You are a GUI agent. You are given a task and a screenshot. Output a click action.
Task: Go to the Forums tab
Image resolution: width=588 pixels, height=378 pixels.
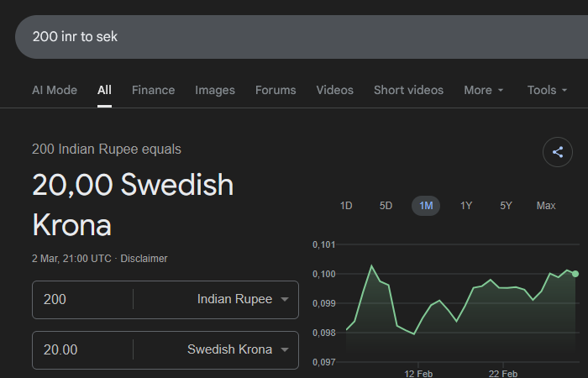(276, 90)
